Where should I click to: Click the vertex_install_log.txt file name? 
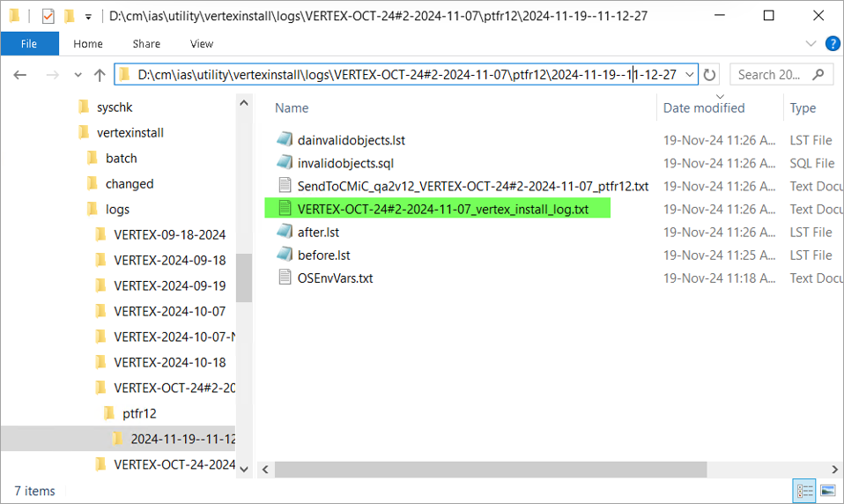(x=443, y=210)
